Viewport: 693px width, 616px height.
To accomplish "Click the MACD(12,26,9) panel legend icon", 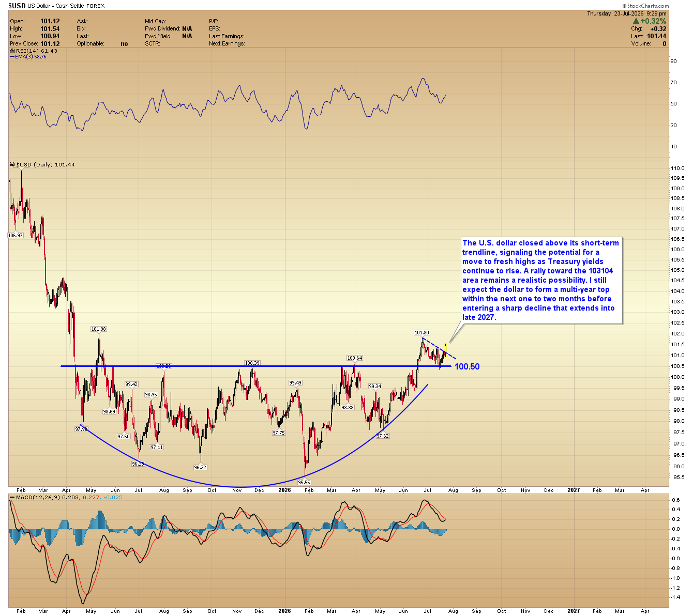I will click(11, 497).
